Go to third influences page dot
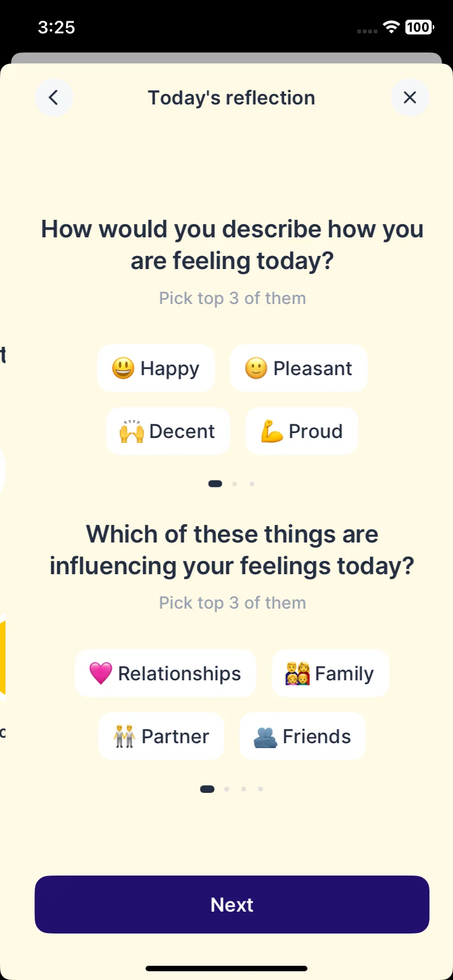Screen dimensions: 453x980 243,789
